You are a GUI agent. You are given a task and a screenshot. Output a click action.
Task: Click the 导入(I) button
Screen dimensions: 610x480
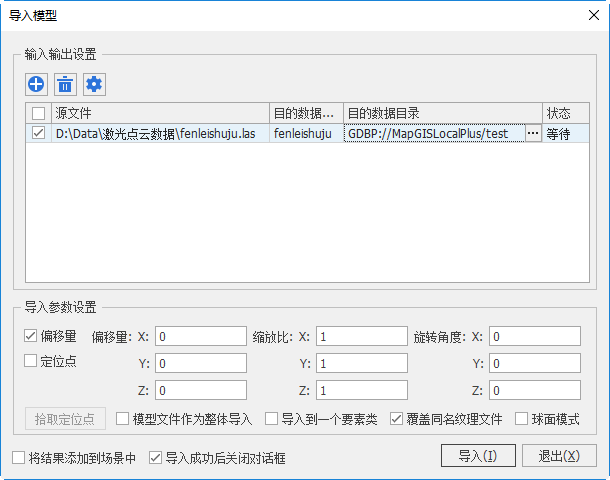point(478,456)
